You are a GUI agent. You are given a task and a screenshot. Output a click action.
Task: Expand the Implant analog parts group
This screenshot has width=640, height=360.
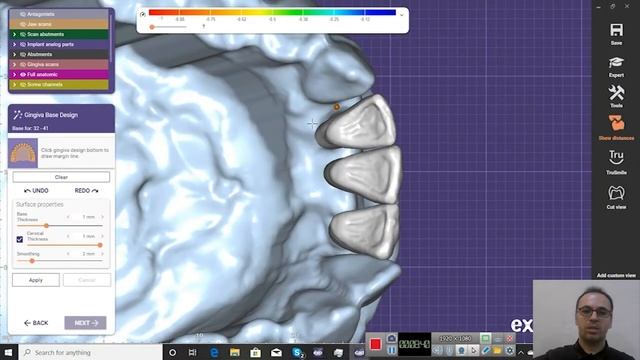14,44
